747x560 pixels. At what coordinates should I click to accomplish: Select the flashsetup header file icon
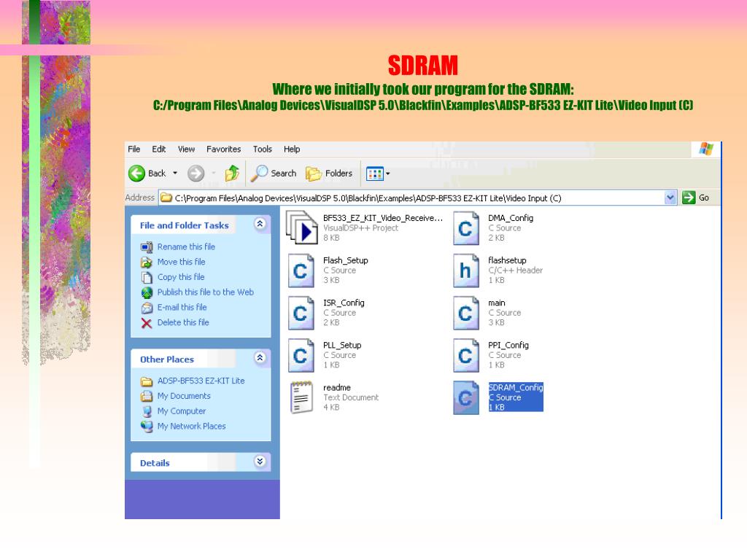(x=466, y=271)
